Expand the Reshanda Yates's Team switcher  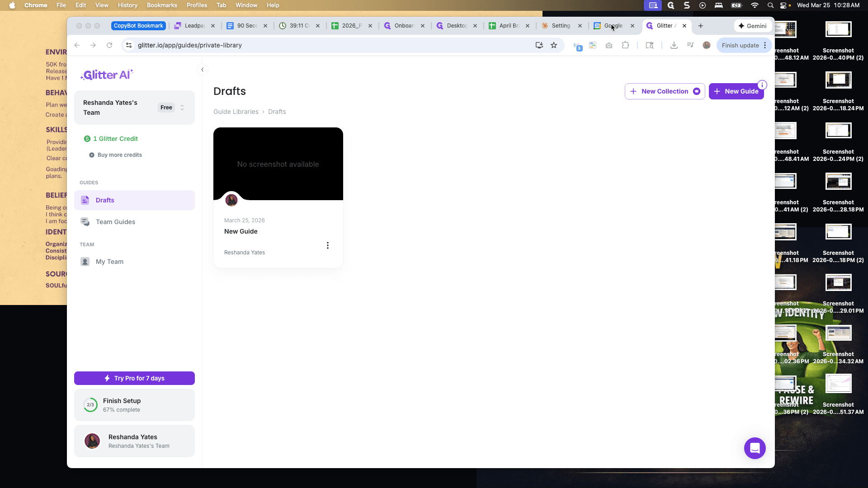(134, 108)
